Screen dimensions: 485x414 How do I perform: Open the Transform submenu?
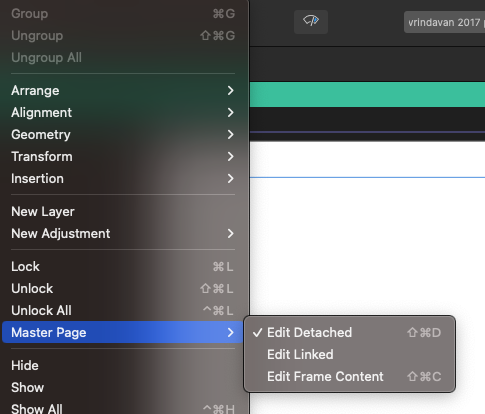pyautogui.click(x=122, y=157)
